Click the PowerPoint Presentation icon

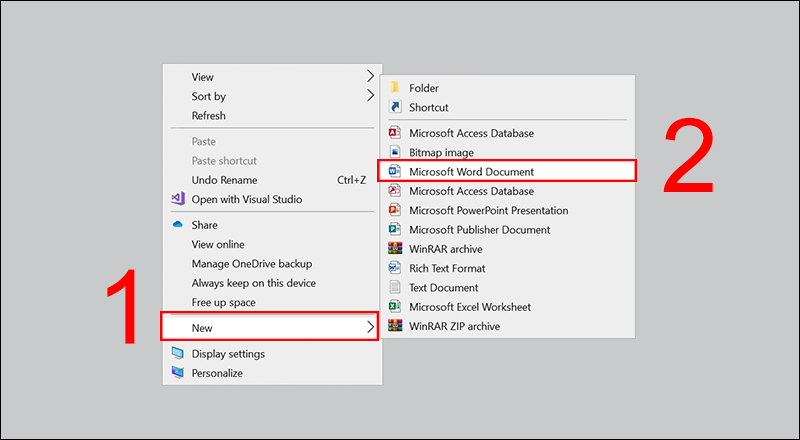click(394, 210)
